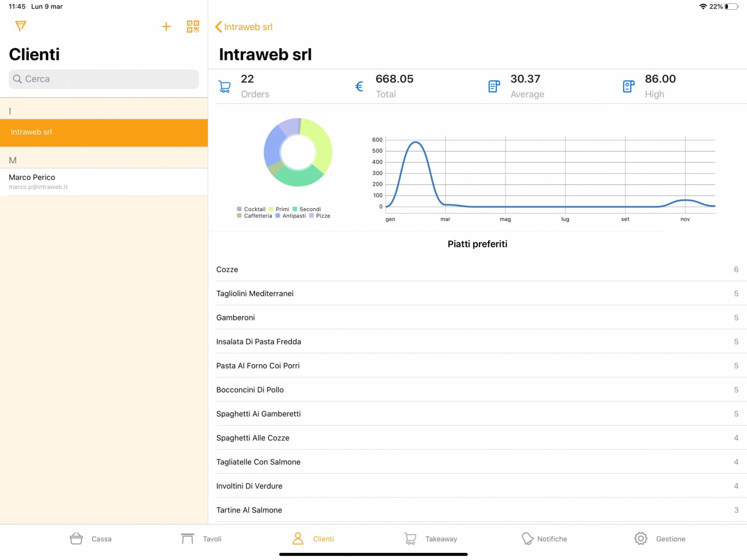Click the Cassa basket icon
This screenshot has width=747, height=560.
point(76,539)
